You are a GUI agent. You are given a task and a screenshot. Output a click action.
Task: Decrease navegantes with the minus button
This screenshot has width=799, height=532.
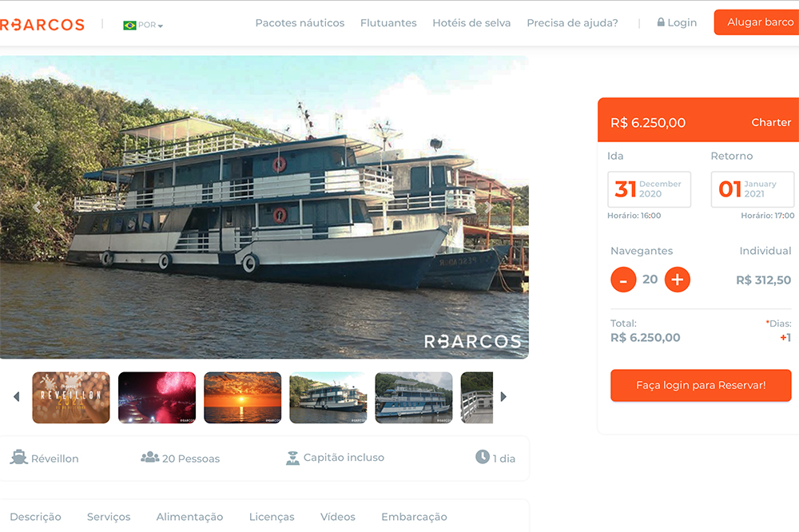[623, 280]
